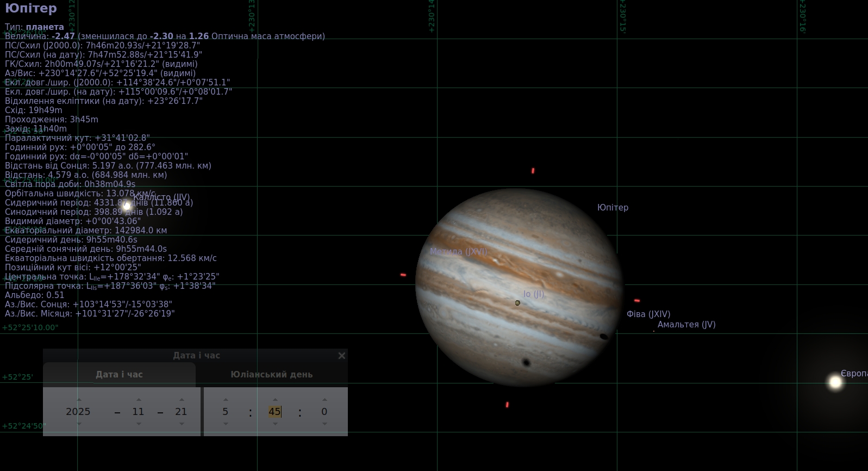Click the Фіва (JXIV) label
Screen dimensions: 868x471
tap(648, 314)
